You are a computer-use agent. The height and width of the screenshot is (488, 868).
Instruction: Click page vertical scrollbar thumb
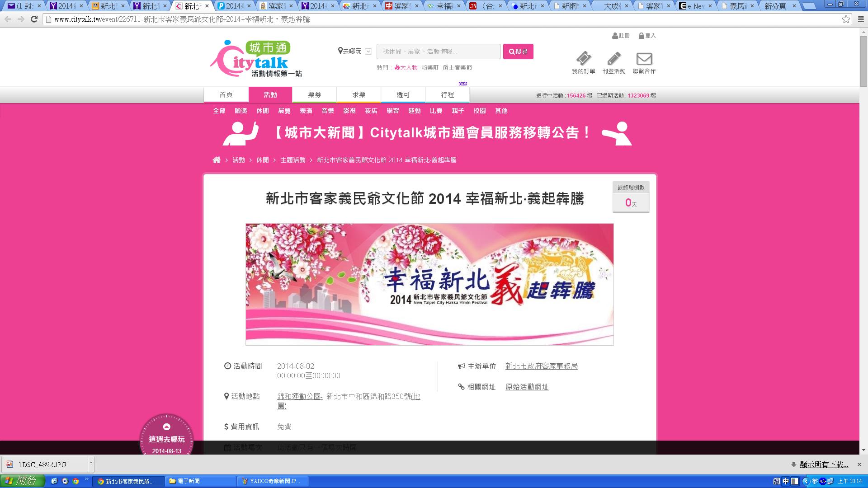[x=863, y=61]
